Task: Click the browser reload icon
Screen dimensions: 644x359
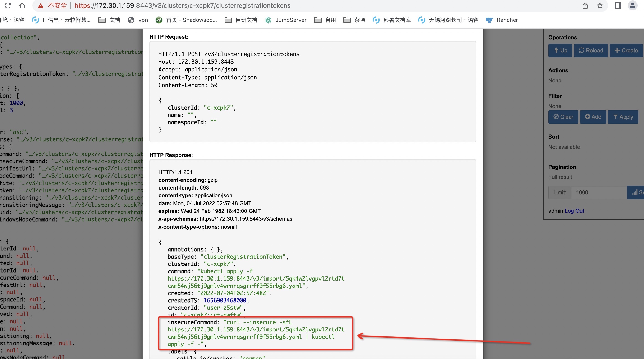Action: [8, 5]
